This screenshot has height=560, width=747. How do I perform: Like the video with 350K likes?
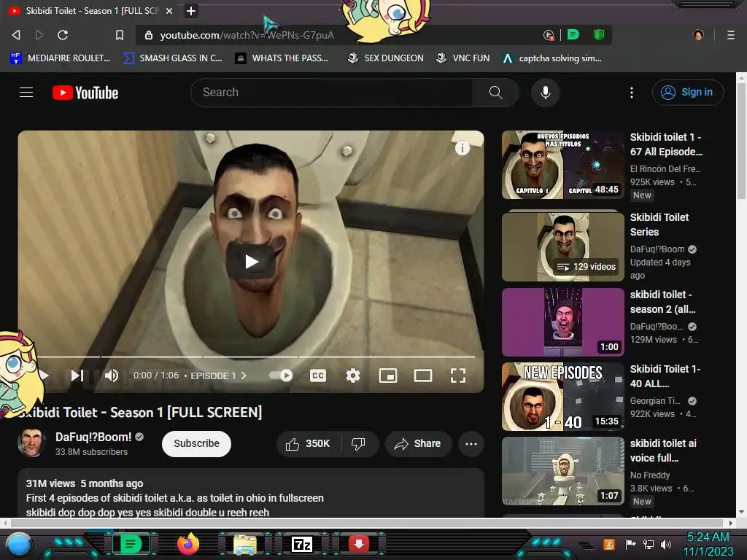(x=308, y=444)
